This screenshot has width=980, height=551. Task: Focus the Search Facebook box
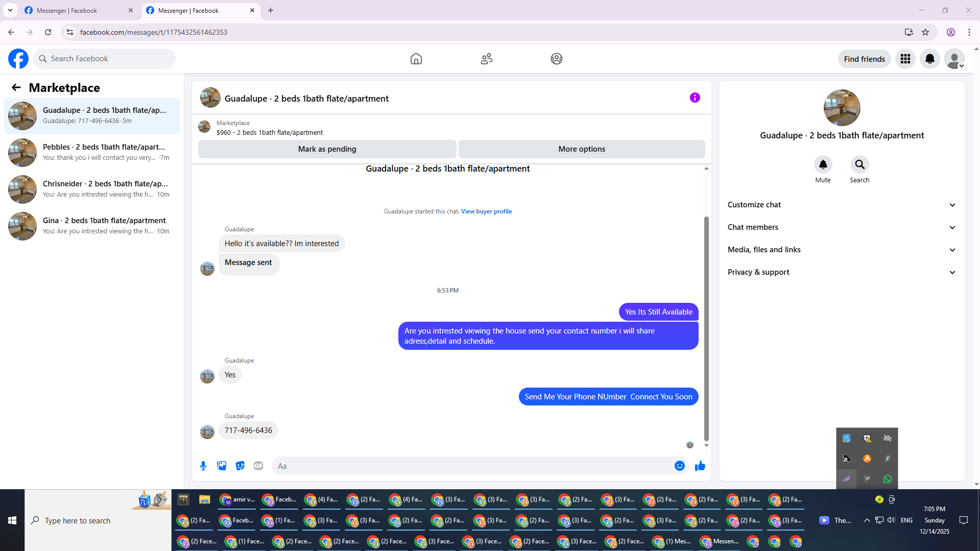[x=104, y=59]
